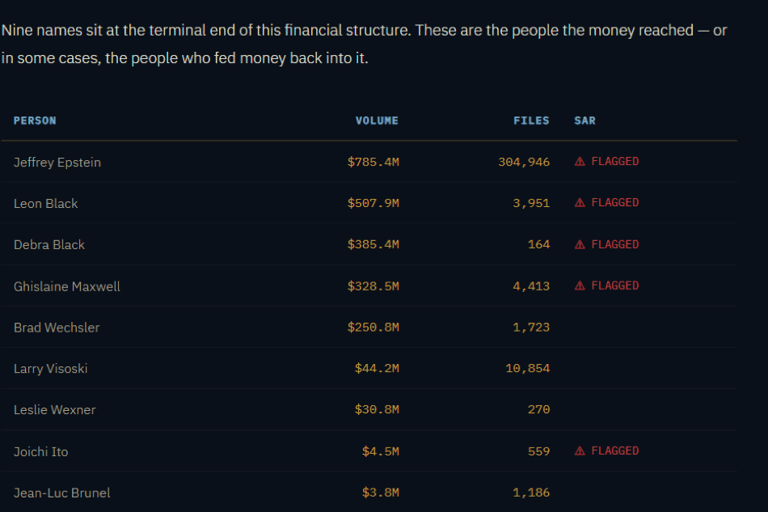Select the Leslie Wexner name

(55, 410)
